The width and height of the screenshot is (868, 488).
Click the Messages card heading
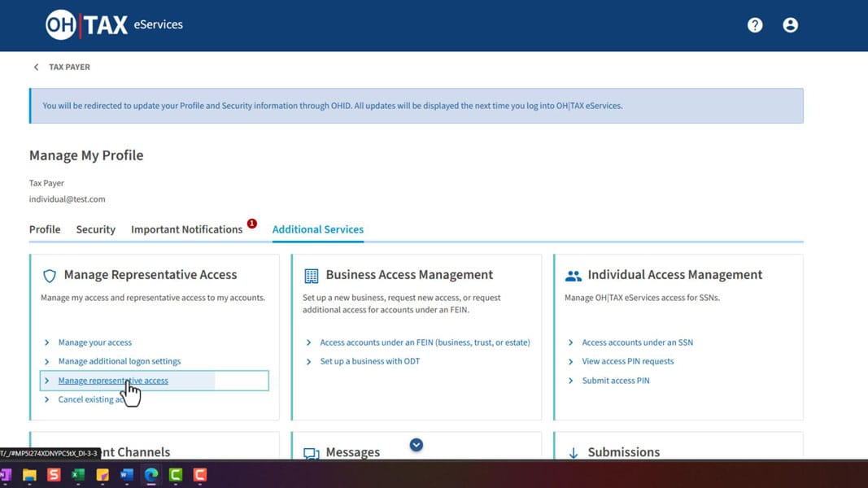point(352,452)
